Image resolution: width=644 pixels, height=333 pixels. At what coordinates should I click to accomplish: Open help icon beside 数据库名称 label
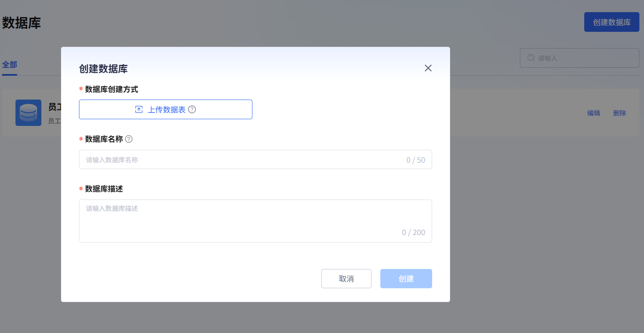click(129, 139)
